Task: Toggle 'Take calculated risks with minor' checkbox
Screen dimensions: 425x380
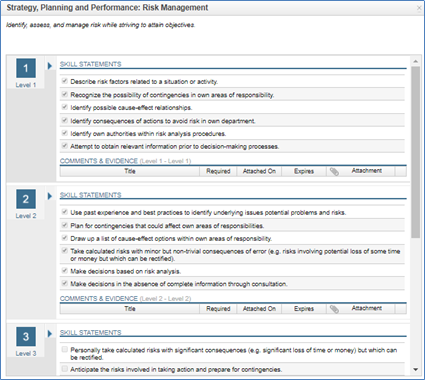Action: point(65,251)
